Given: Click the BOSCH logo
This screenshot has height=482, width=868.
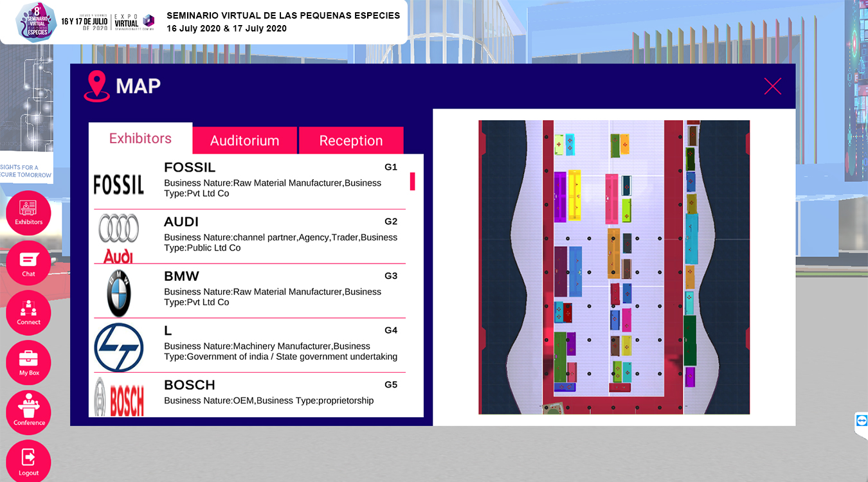Looking at the screenshot, I should tap(119, 397).
